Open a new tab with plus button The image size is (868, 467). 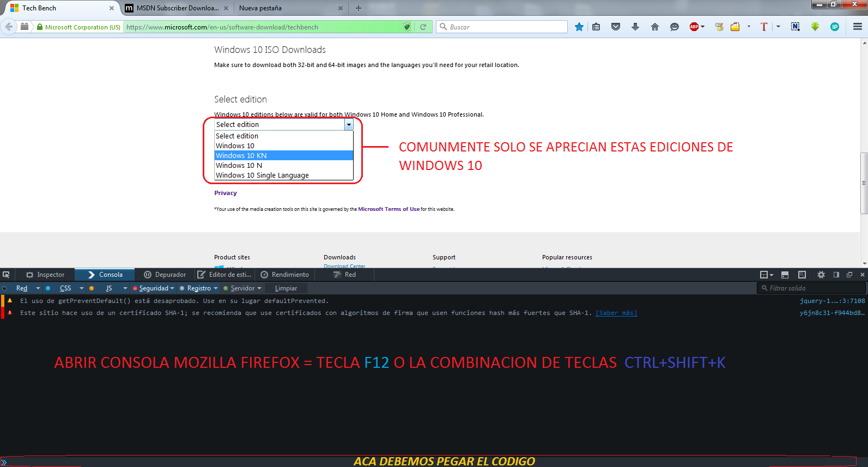coord(359,8)
